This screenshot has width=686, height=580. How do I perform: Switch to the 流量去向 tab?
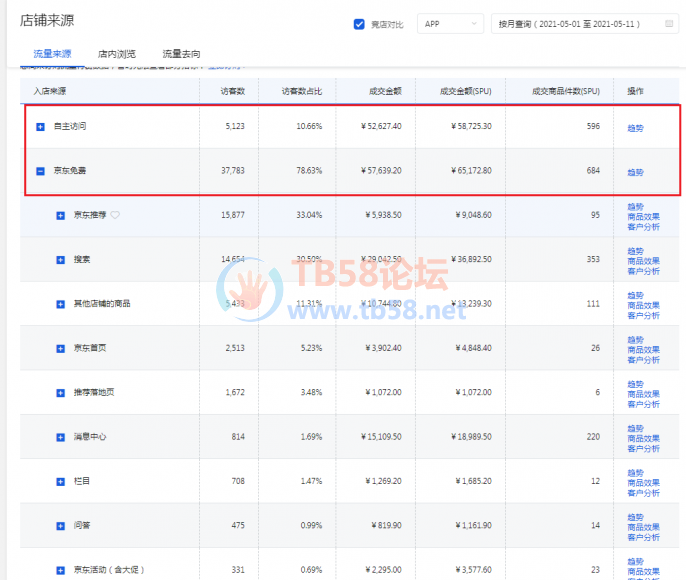coord(182,54)
